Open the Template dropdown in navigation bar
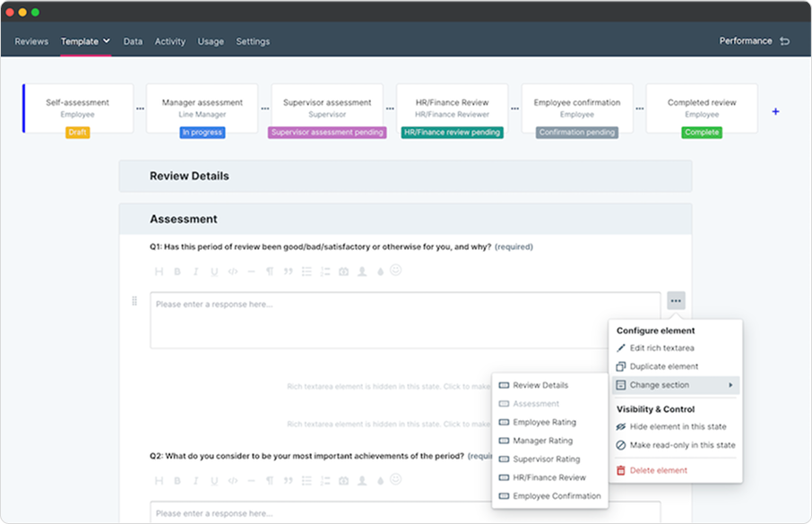Screen dimensions: 812x524 85,41
